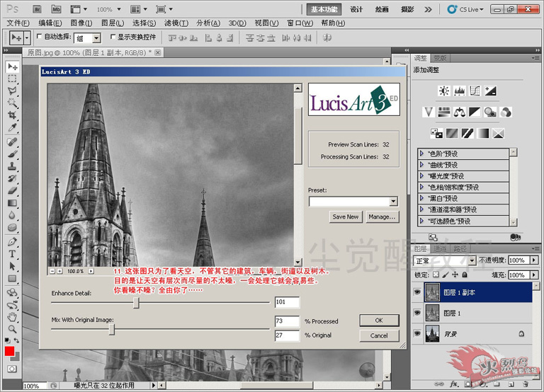Viewport: 544px width, 392px height.
Task: Toggle Quick Mask mode
Action: [x=12, y=369]
